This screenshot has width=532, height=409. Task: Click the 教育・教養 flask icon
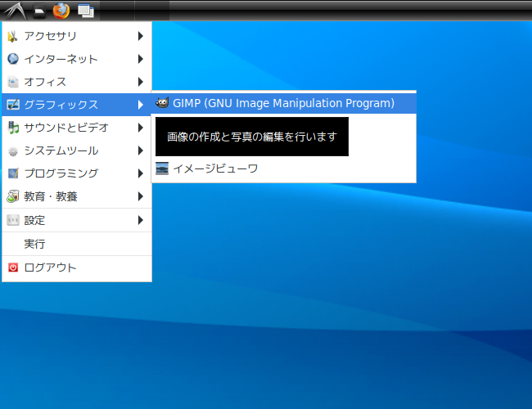tap(13, 196)
